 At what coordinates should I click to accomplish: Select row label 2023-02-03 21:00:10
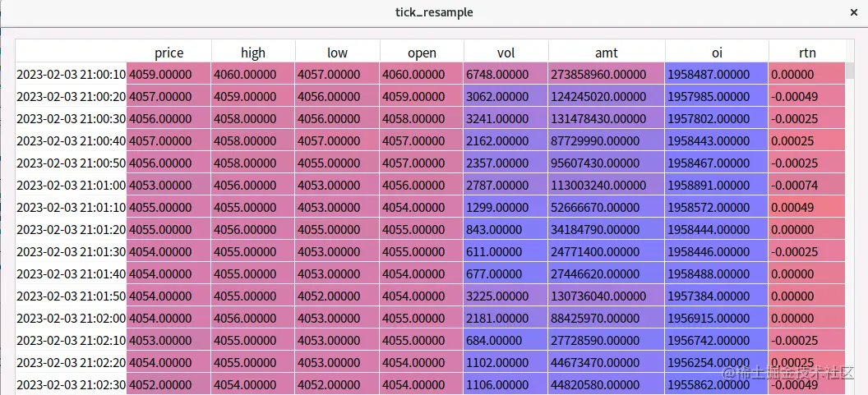coord(71,74)
